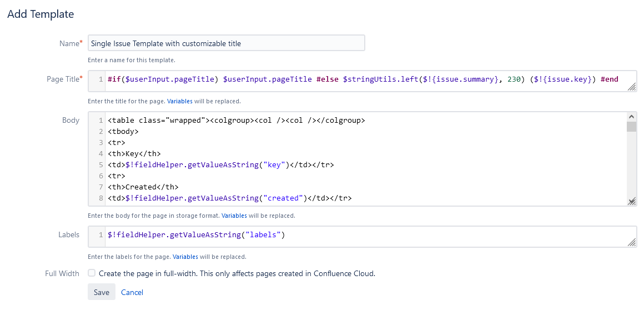This screenshot has height=310, width=644.
Task: Click the #else keyword in Page Title
Action: pos(327,79)
